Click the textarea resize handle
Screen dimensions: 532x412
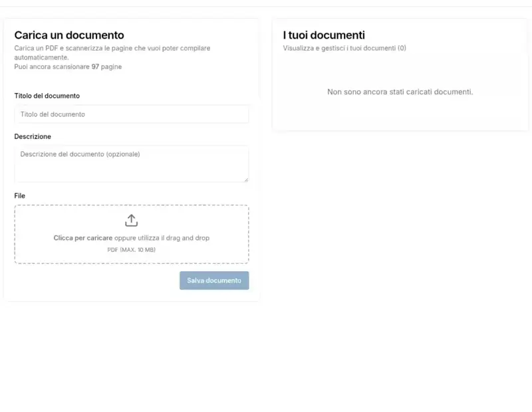pyautogui.click(x=246, y=181)
